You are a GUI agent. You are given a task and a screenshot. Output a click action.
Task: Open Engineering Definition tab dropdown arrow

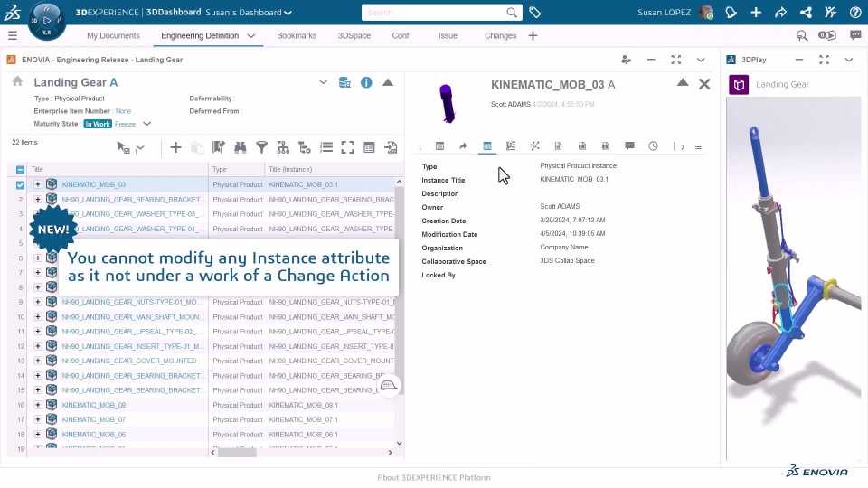[x=250, y=36]
